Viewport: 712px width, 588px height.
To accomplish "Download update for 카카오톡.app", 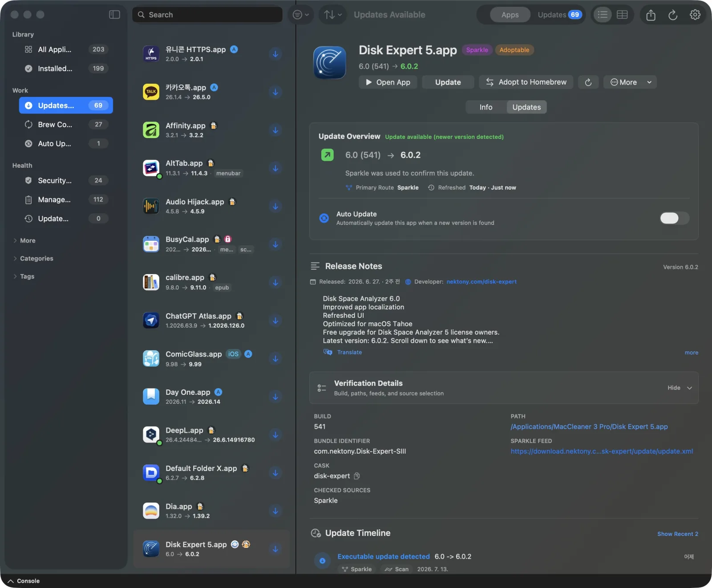I will tap(275, 92).
